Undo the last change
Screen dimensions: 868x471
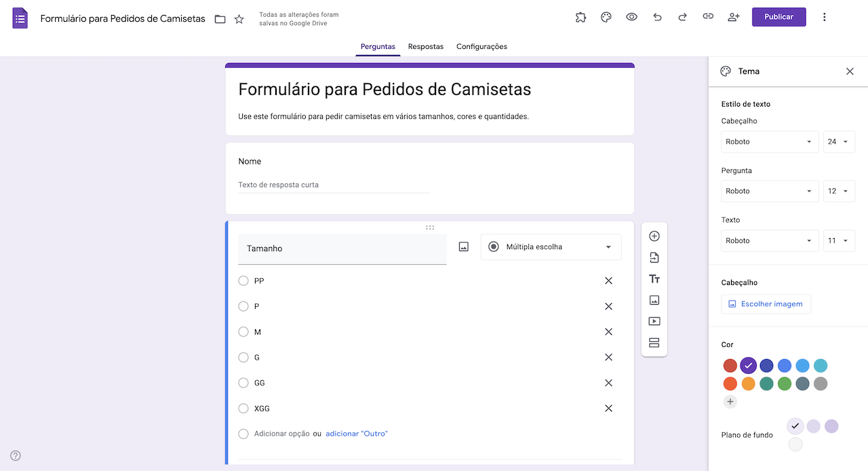656,16
